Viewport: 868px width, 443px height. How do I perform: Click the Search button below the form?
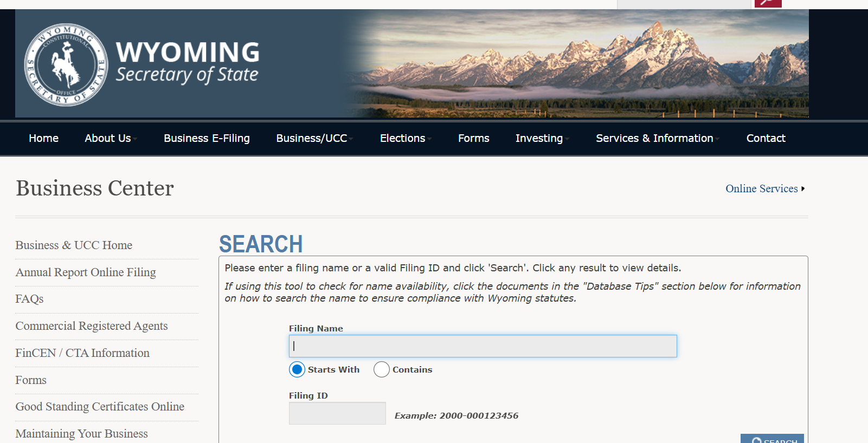tap(772, 439)
